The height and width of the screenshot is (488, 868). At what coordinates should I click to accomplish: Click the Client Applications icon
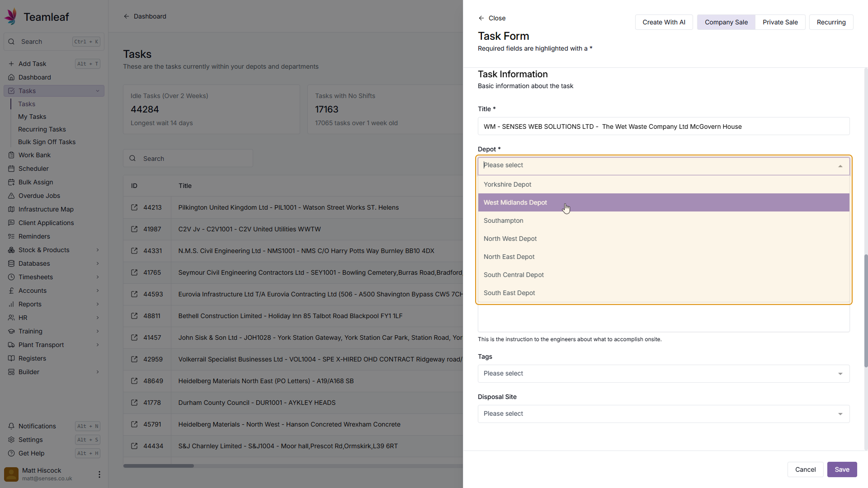click(x=11, y=223)
